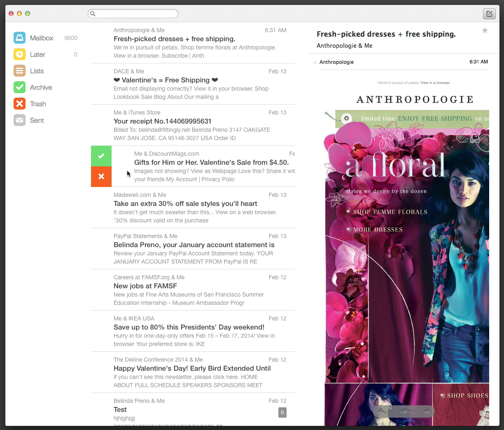Image resolution: width=504 pixels, height=430 pixels.
Task: Click 'Me & IKEA USA' sender line
Action: coord(134,318)
